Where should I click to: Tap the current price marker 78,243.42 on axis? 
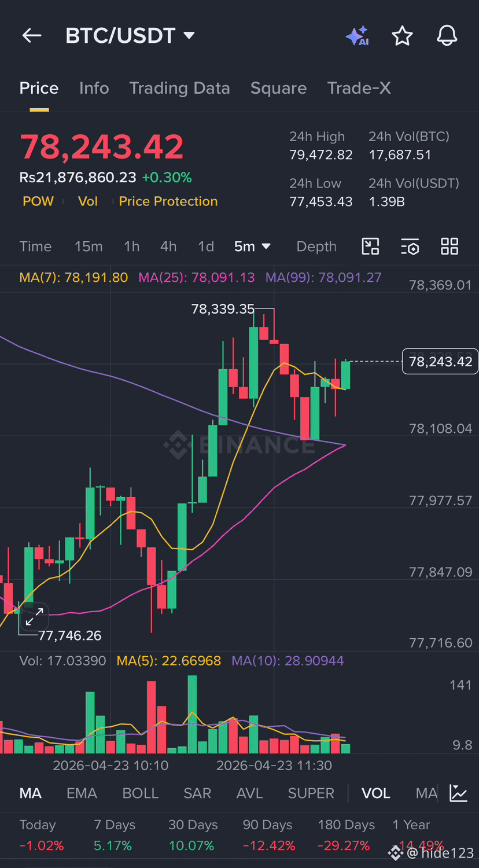tap(440, 362)
